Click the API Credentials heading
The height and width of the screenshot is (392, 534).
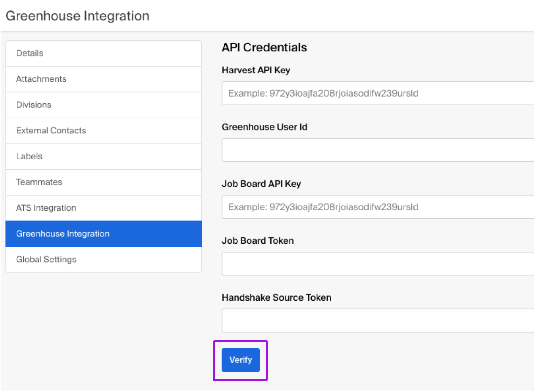[264, 47]
